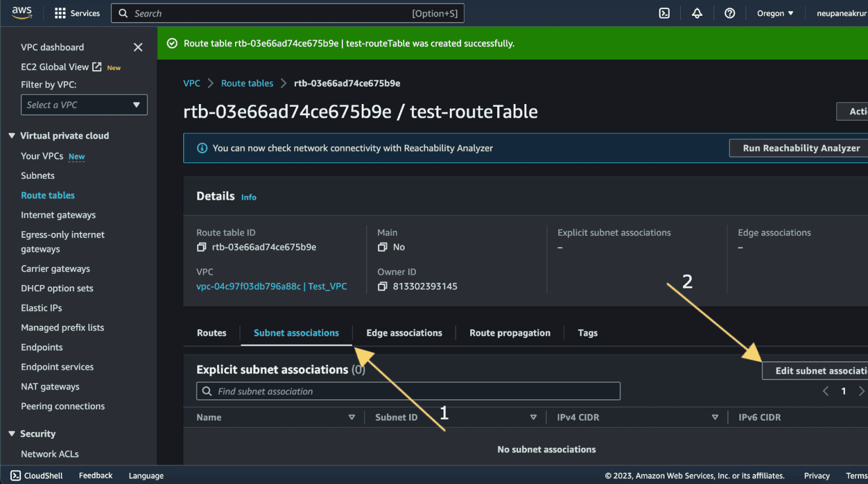Viewport: 868px width, 484px height.
Task: Open the notifications bell
Action: point(697,13)
